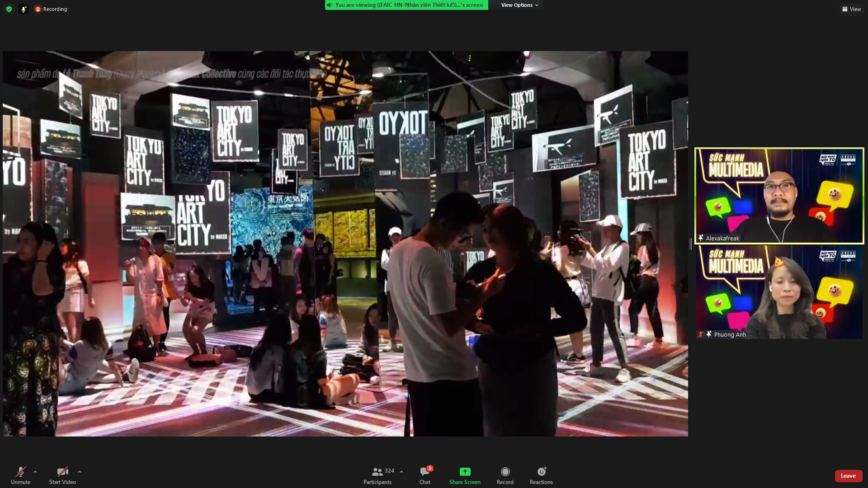Select the Phuong Anh video thumbnail

tap(779, 292)
